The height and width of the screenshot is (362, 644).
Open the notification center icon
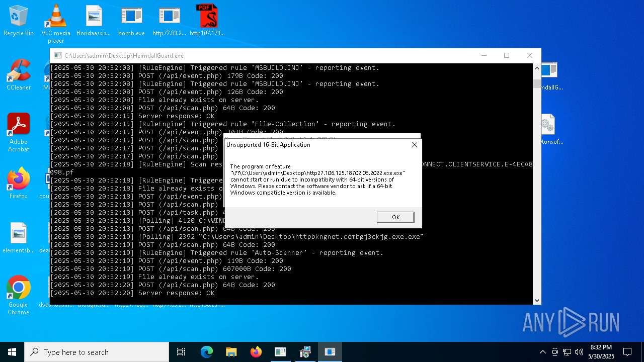(x=627, y=352)
